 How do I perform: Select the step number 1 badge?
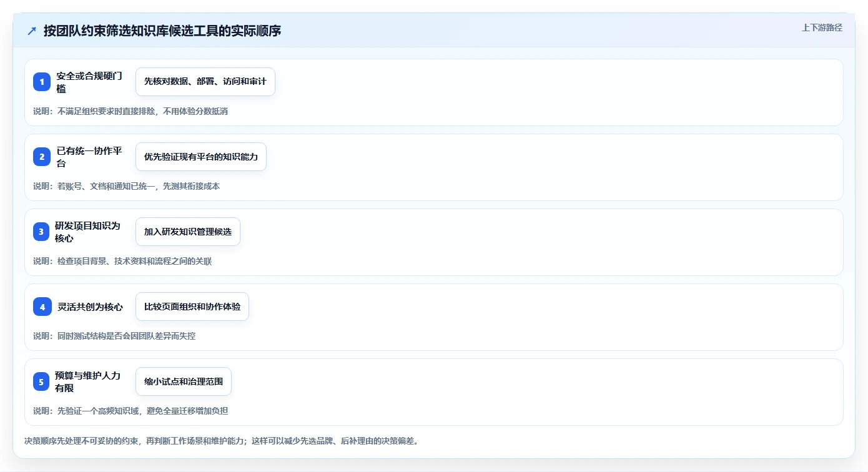tap(42, 82)
